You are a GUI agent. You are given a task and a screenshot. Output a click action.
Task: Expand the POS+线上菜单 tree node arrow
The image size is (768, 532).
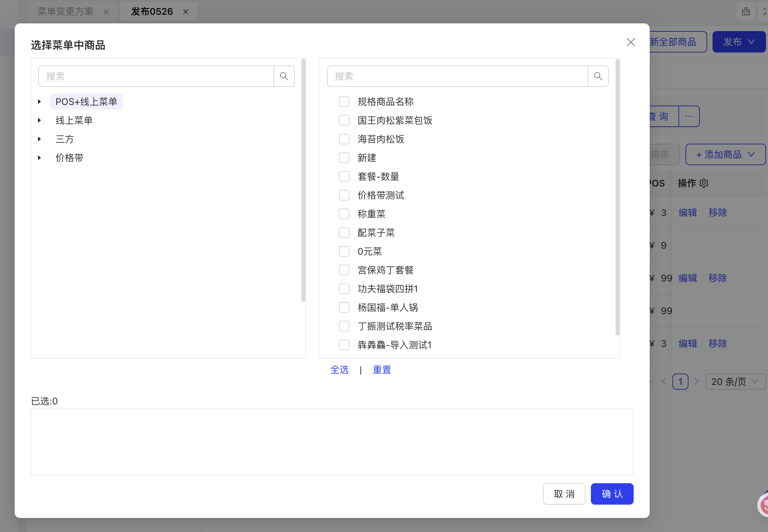click(x=39, y=102)
